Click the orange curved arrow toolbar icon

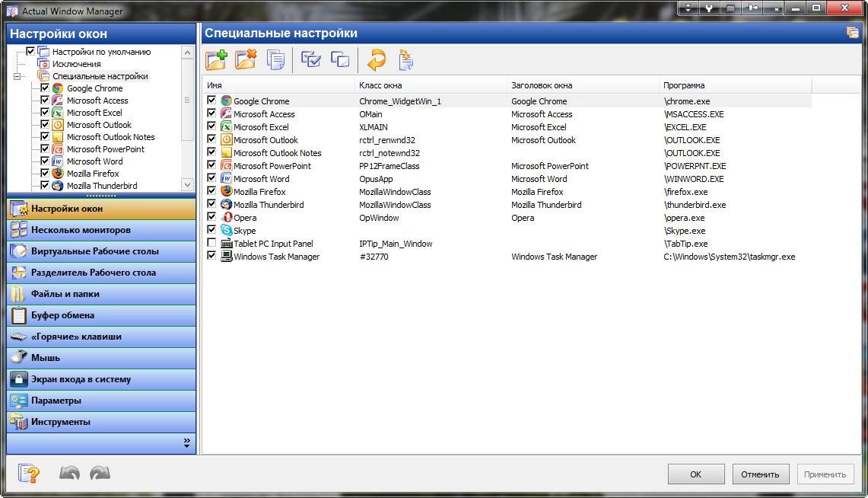[377, 60]
